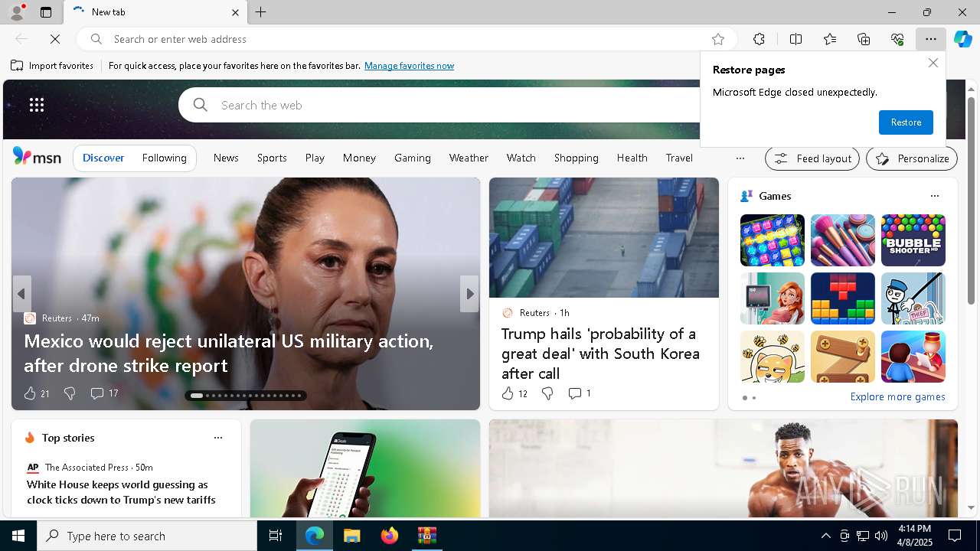
Task: Click the Windows taskbar search box
Action: click(147, 536)
